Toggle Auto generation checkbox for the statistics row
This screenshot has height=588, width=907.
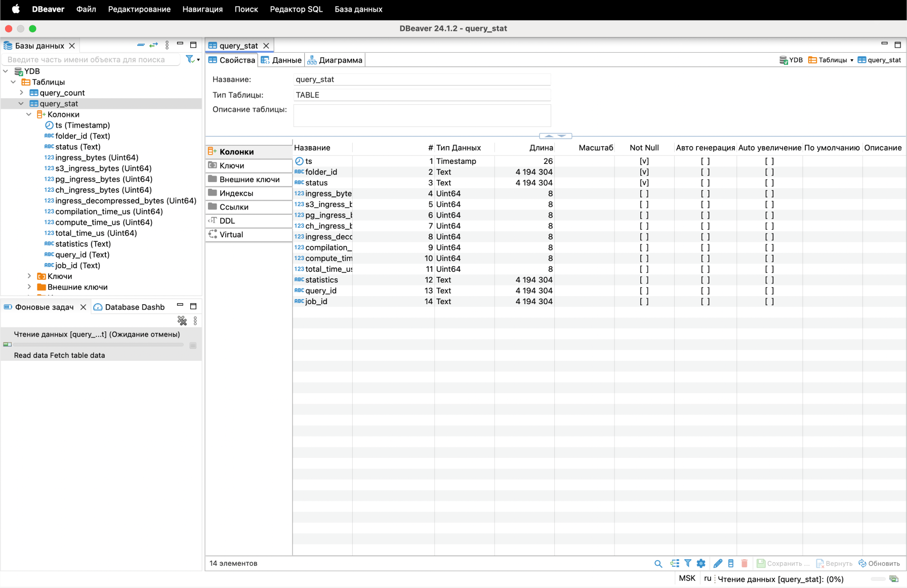[x=705, y=280]
